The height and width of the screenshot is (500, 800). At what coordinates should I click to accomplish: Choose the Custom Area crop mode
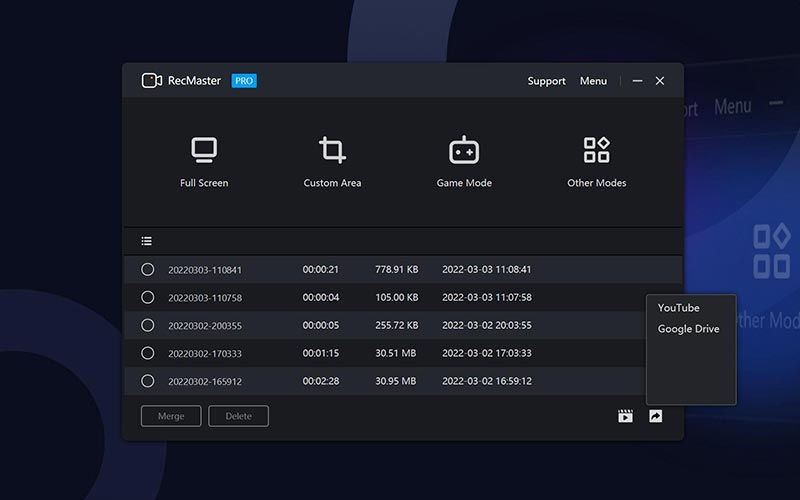point(332,162)
